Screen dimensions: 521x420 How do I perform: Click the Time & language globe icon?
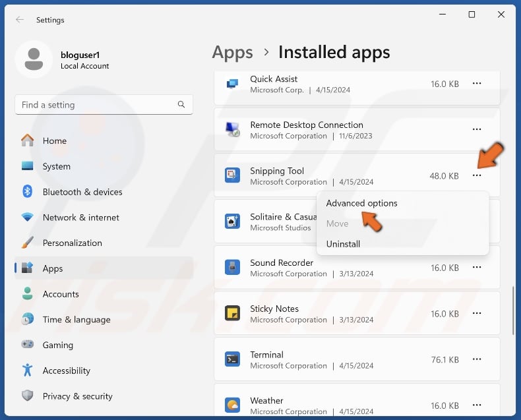27,319
